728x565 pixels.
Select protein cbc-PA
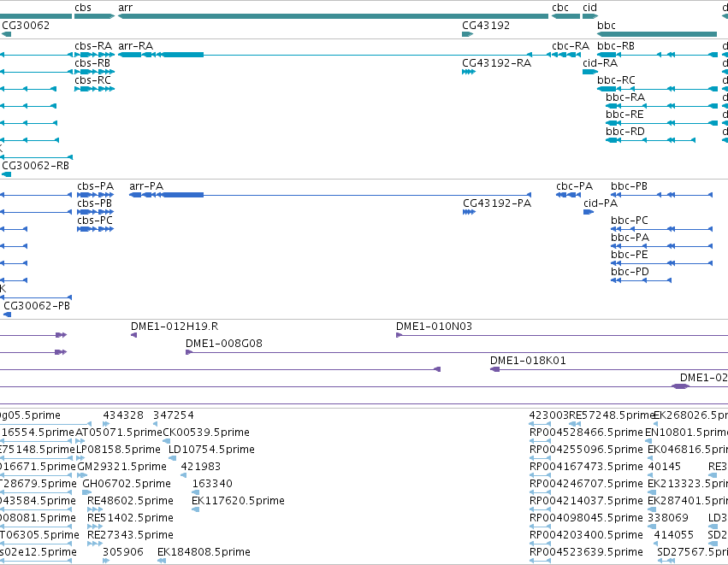tap(568, 195)
